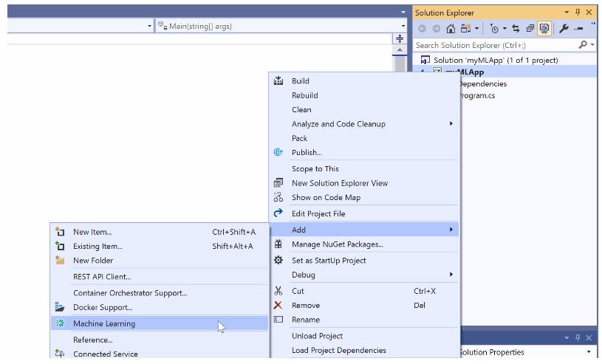Click the Home icon in Solution Explorer toolbar
This screenshot has width=602, height=364.
coord(451,28)
